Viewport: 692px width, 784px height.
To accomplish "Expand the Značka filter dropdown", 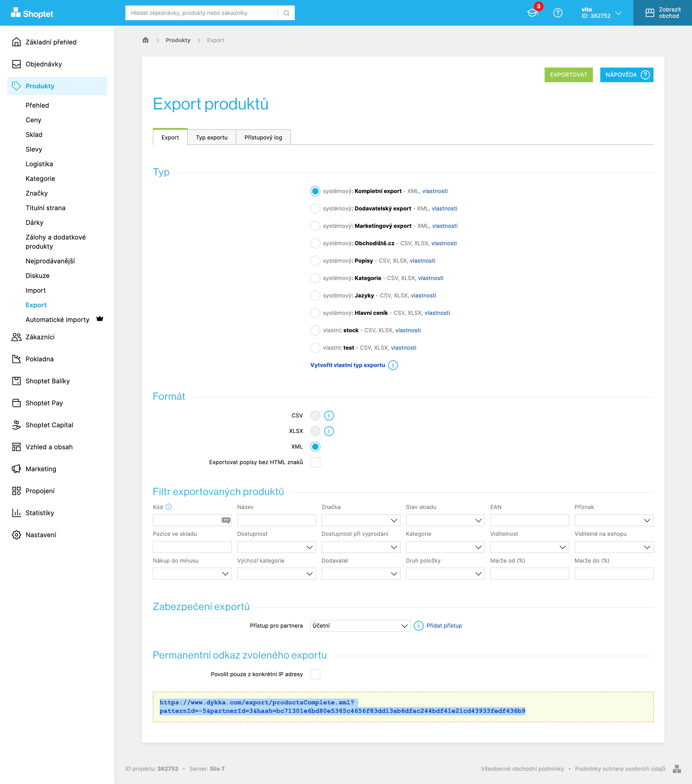I will [x=360, y=520].
